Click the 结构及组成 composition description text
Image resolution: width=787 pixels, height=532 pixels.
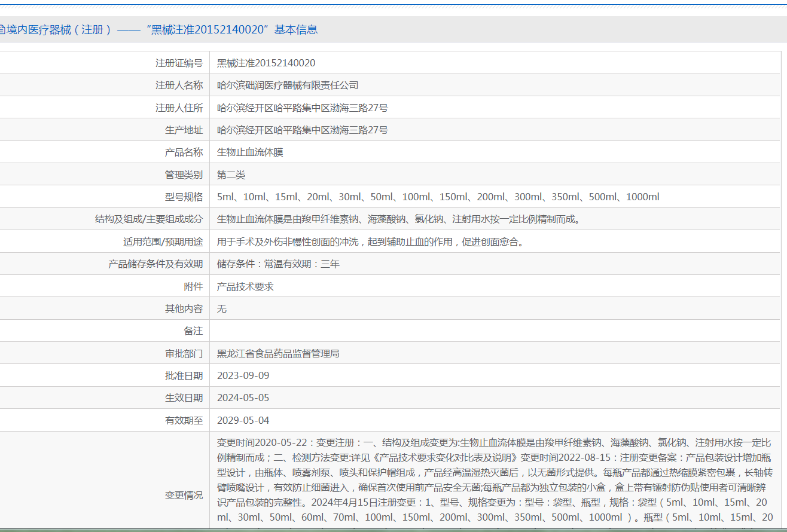click(x=399, y=219)
